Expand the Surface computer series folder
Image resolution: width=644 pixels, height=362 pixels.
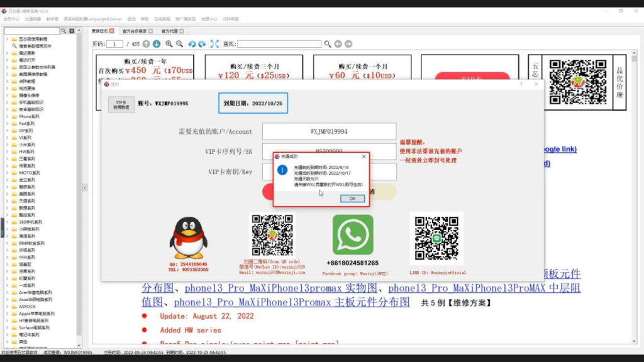click(x=7, y=327)
